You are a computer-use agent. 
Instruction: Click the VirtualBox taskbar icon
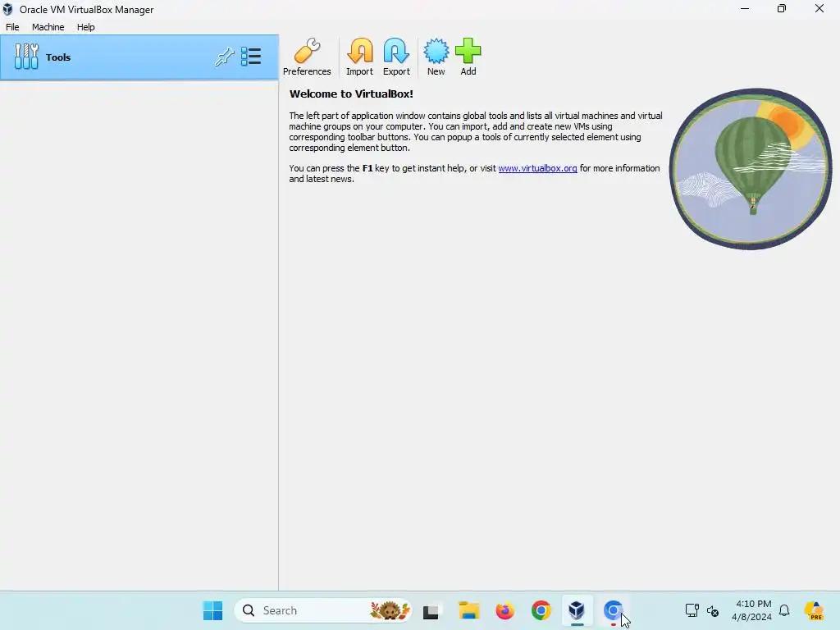pos(577,610)
